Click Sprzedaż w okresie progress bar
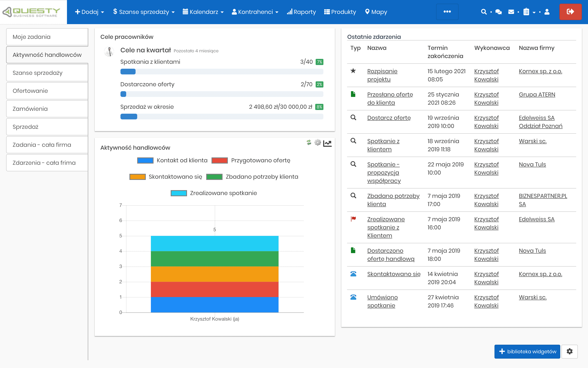588x368 pixels. 222,117
